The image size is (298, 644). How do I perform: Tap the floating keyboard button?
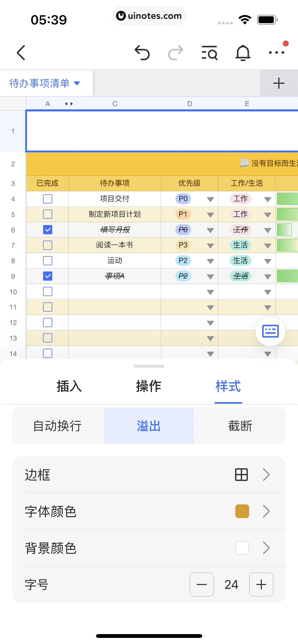pos(270,331)
